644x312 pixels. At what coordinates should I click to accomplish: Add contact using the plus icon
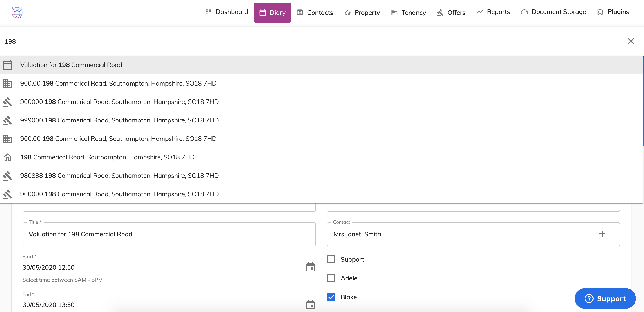(602, 234)
